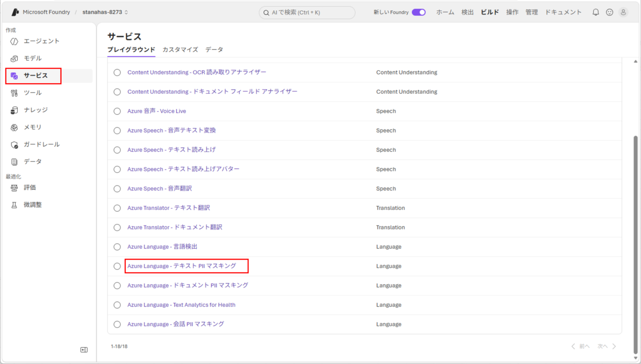
Task: Open Azure Speech - 音声テキスト変換 link
Action: coord(172,131)
